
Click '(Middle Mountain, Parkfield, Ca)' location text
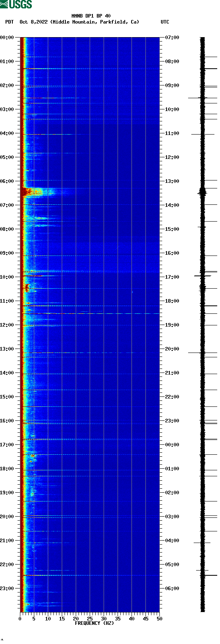click(95, 22)
